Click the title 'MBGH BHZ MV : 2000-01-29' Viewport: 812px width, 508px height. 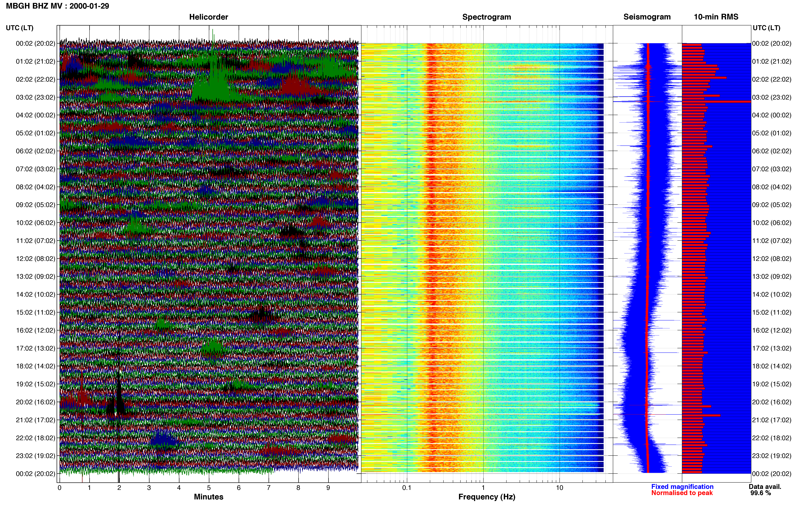[57, 6]
